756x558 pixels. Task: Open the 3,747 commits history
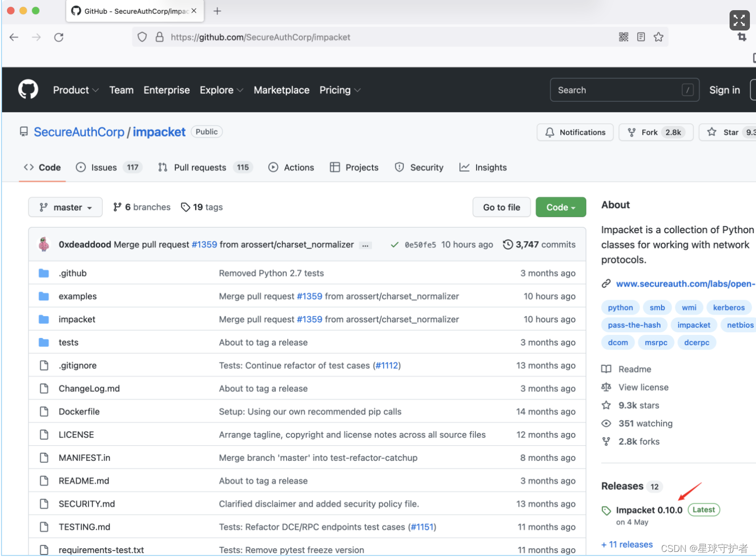pyautogui.click(x=539, y=244)
